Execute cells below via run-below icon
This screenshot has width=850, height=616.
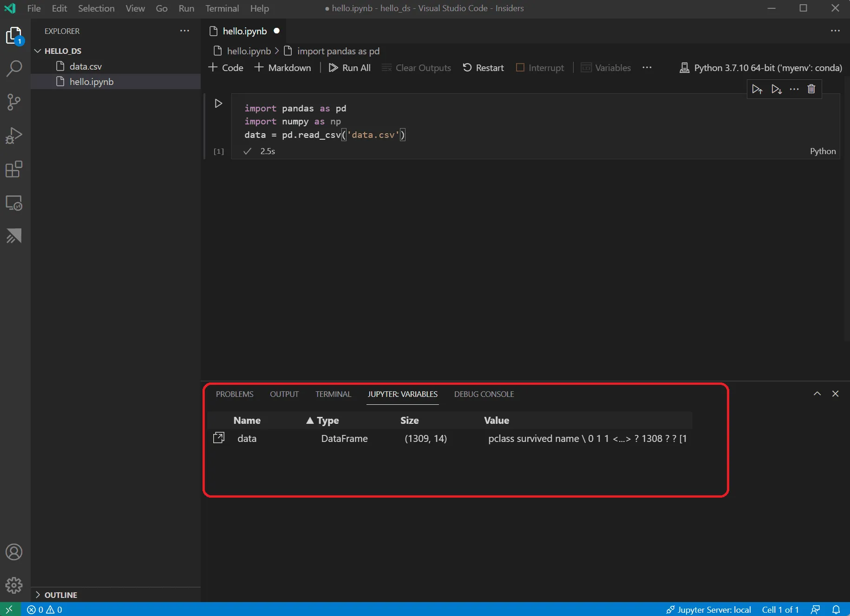click(777, 89)
